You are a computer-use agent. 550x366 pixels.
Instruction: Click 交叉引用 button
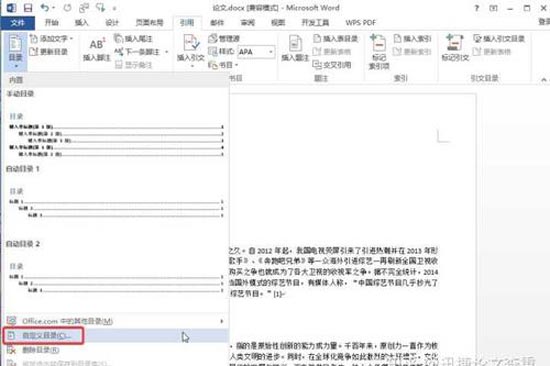tap(332, 65)
